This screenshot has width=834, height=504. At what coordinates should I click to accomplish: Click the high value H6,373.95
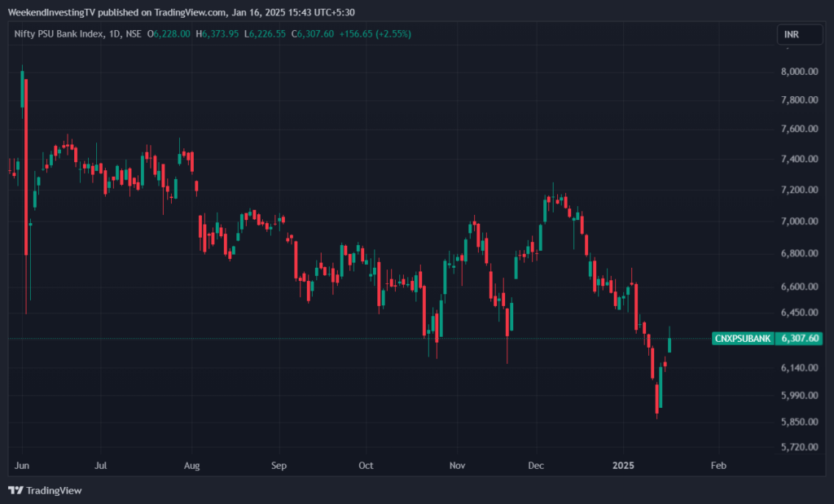[x=217, y=34]
